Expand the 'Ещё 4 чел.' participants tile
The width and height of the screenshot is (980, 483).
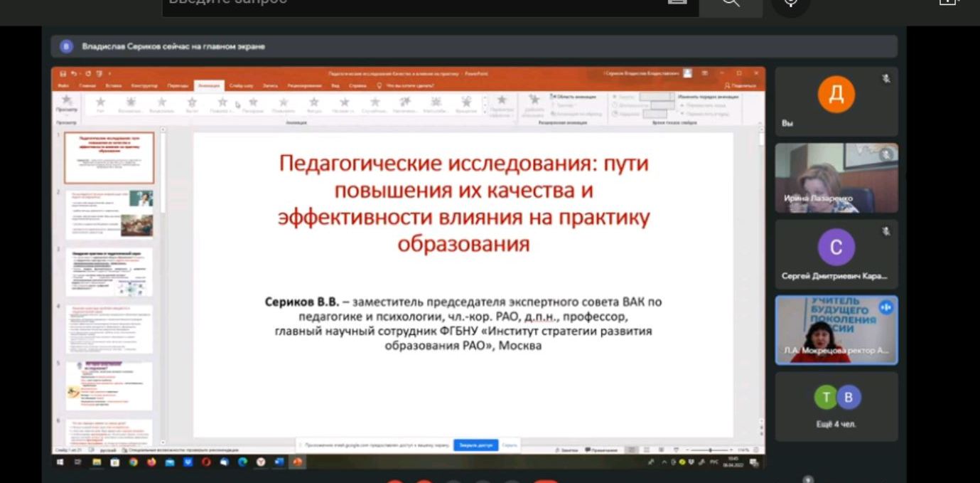836,406
